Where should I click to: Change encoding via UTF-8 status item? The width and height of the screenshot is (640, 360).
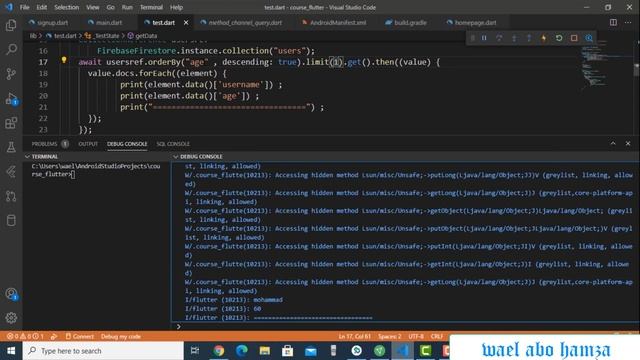[x=416, y=336]
